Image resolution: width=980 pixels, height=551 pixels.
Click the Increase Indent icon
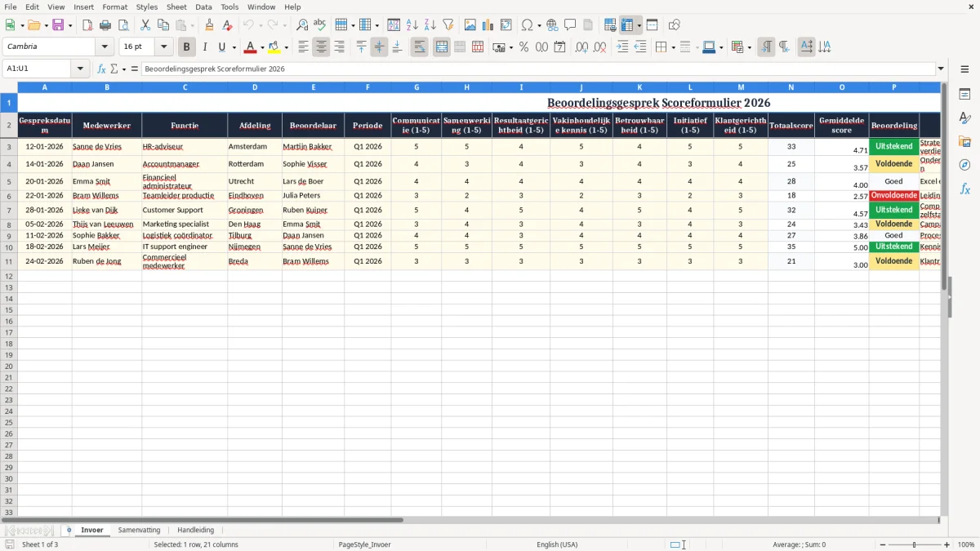[x=622, y=47]
